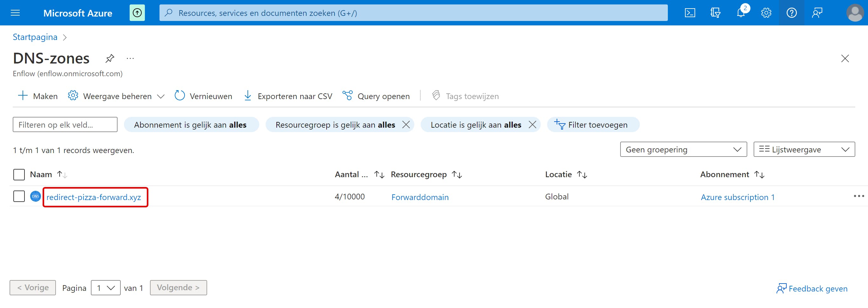The image size is (868, 308).
Task: Expand the Geen groepering dropdown
Action: click(683, 150)
